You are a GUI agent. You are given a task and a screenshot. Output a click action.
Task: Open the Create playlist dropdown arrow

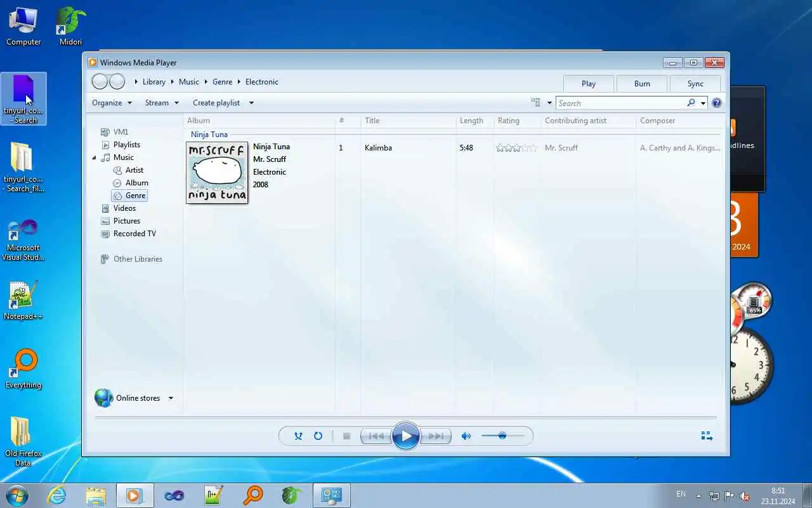tap(251, 103)
